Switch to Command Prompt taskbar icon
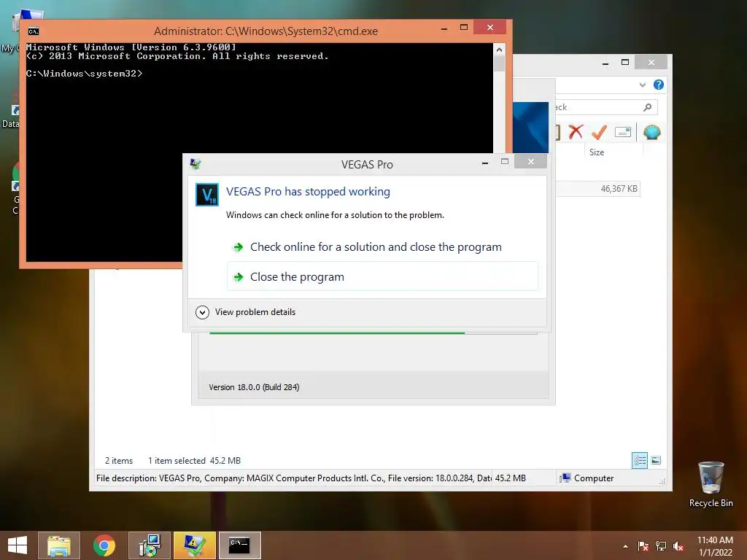747x560 pixels. 239,545
